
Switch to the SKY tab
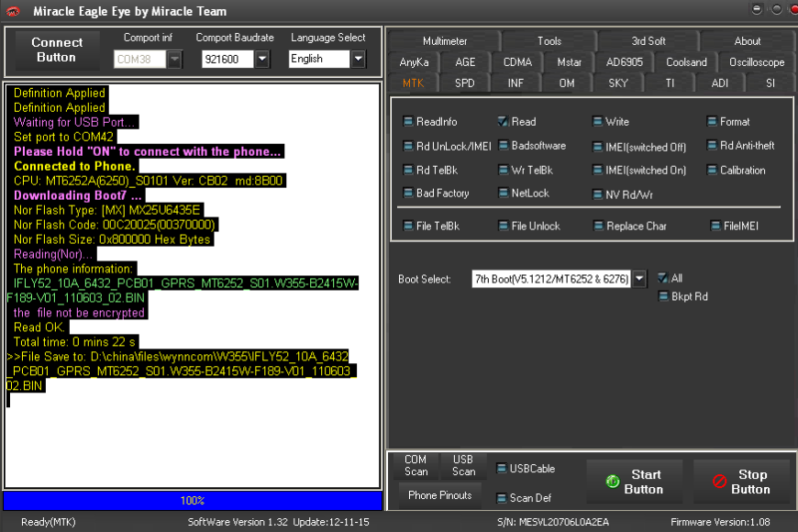(x=618, y=83)
